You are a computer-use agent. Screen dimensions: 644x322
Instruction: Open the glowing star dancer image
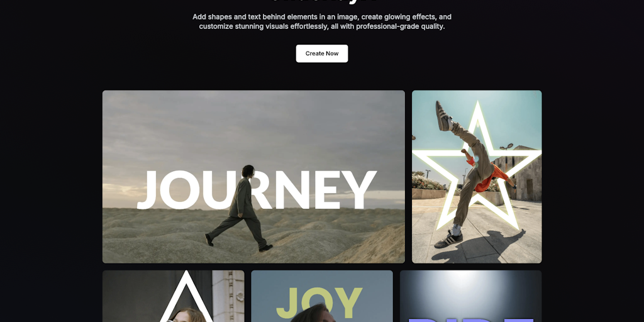(477, 177)
